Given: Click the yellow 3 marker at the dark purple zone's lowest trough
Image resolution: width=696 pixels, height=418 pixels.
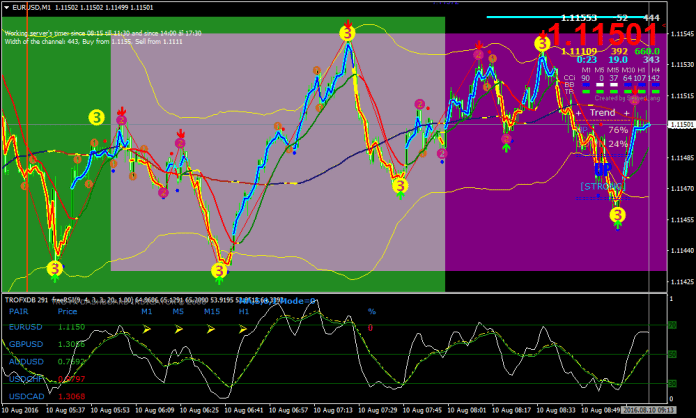Looking at the screenshot, I should (617, 212).
